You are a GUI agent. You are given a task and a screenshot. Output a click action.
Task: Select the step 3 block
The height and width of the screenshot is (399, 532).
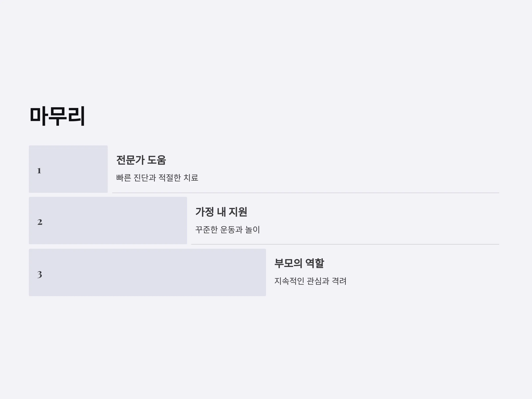coord(147,272)
